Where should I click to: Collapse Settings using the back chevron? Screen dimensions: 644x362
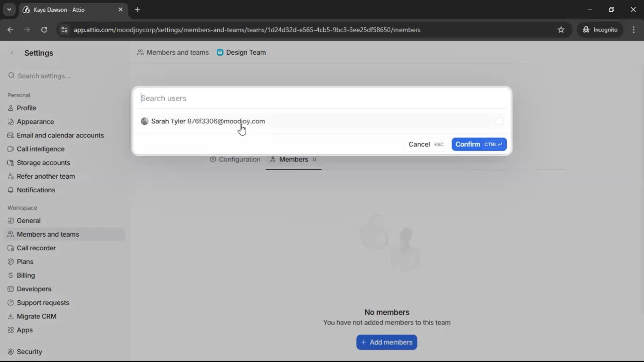[12, 53]
